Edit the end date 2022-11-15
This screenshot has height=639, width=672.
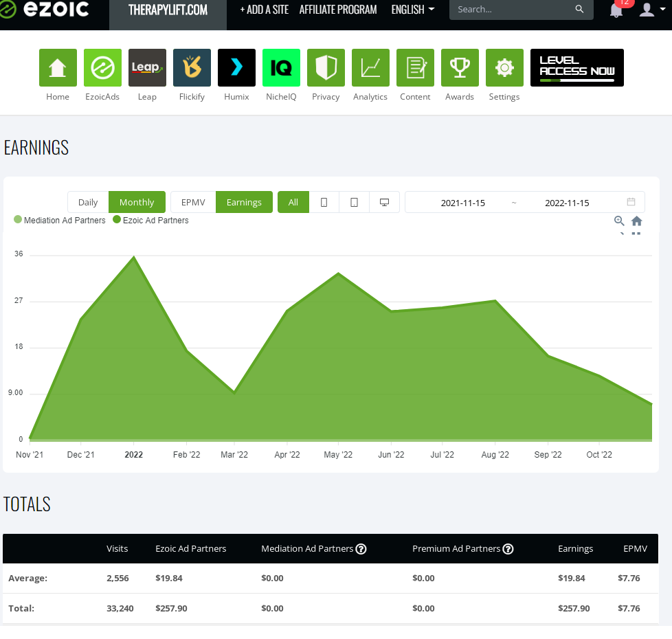pos(567,203)
